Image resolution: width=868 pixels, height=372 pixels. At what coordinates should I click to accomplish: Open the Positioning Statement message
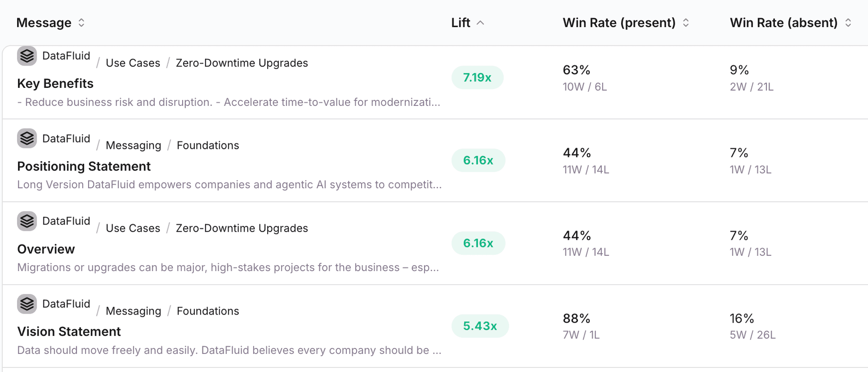84,167
